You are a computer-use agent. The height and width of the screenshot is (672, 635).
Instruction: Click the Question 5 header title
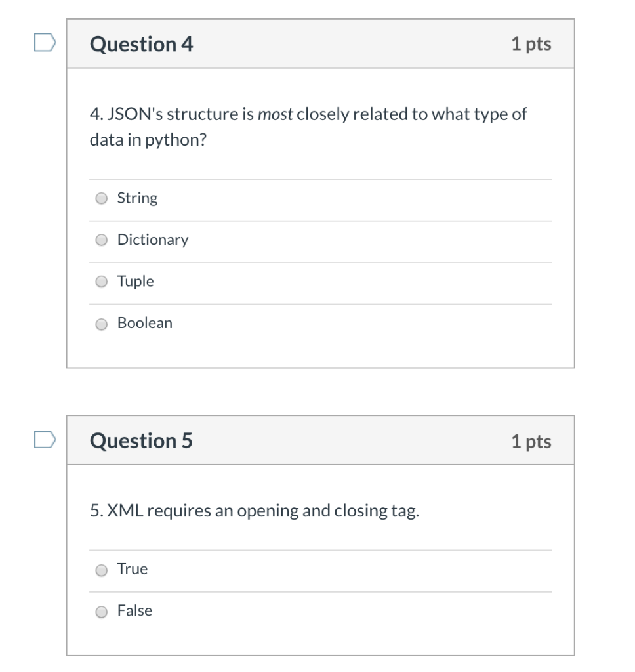pos(142,441)
